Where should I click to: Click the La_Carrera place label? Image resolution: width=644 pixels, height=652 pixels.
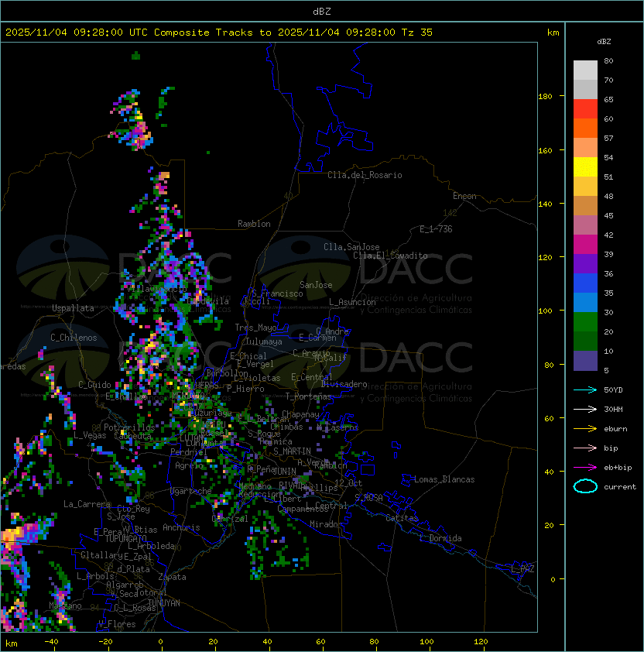click(87, 504)
